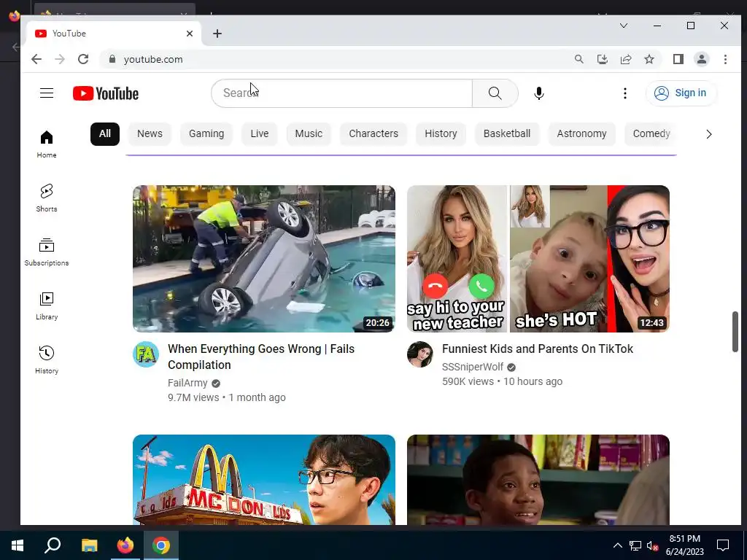
Task: Select the Live category chip
Action: tap(259, 134)
